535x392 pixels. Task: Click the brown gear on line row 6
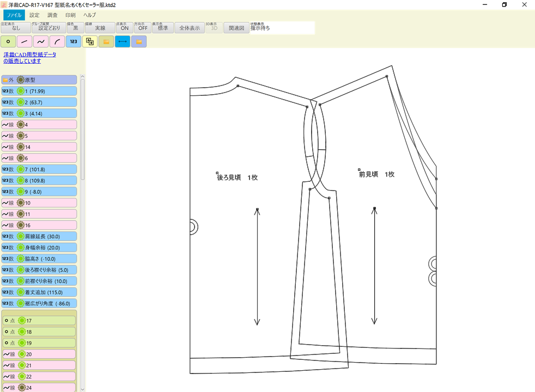[21, 158]
